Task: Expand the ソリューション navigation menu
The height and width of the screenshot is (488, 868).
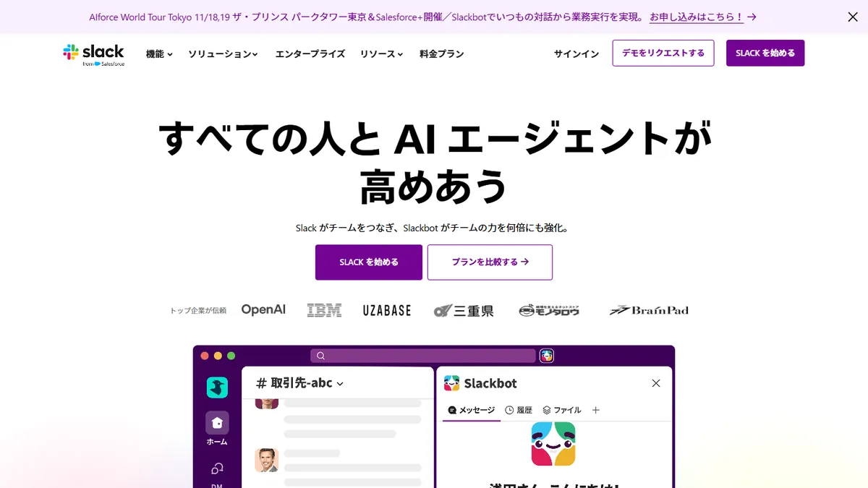Action: click(224, 53)
